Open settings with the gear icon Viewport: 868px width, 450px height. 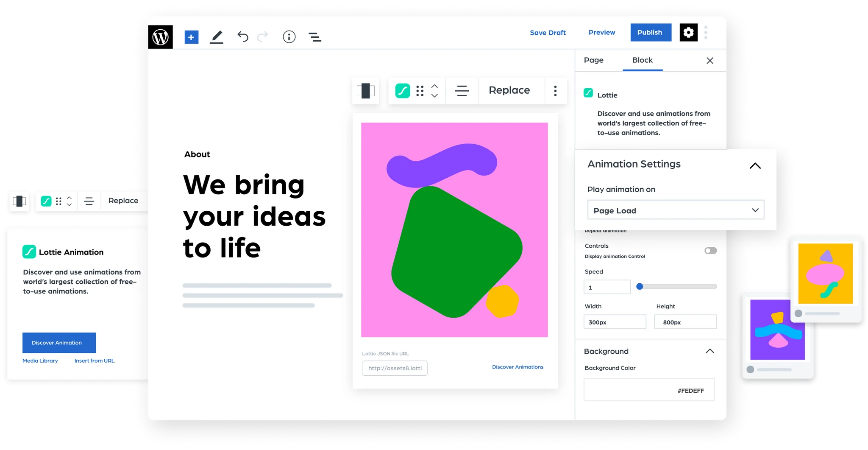coord(688,33)
